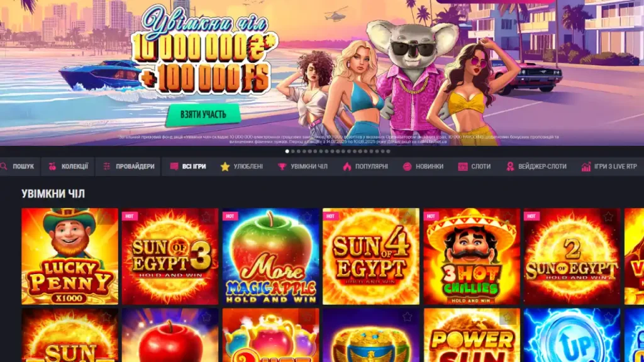Toggle favorite star on 2 Sun of Egypt tile
This screenshot has height=362, width=644.
coord(608,216)
